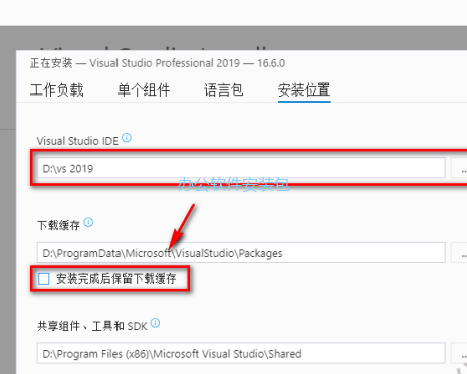This screenshot has width=467, height=374.
Task: Click the Visual Studio IDE label text
Action: 78,141
